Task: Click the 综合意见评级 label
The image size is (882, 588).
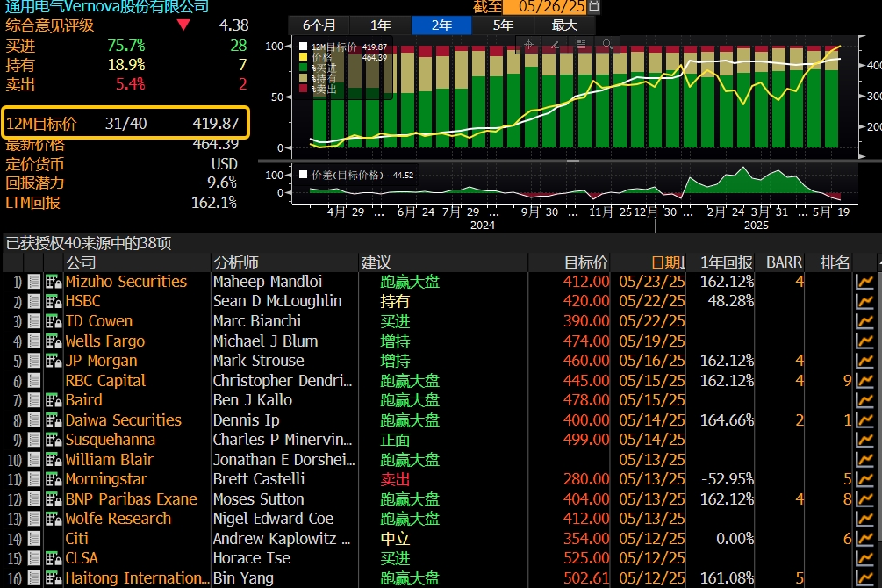Action: [49, 25]
